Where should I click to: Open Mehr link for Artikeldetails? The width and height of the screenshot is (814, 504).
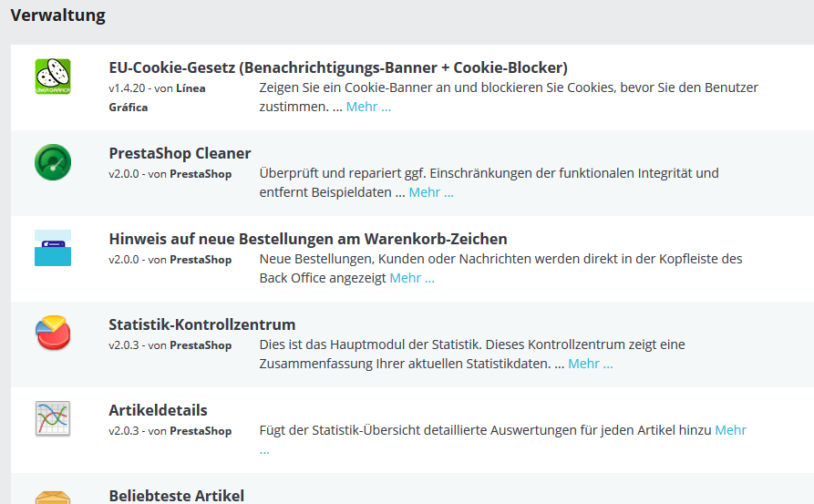[730, 430]
